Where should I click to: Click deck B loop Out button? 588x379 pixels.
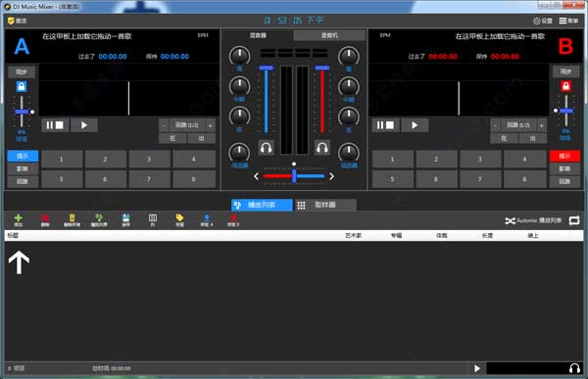pos(532,138)
